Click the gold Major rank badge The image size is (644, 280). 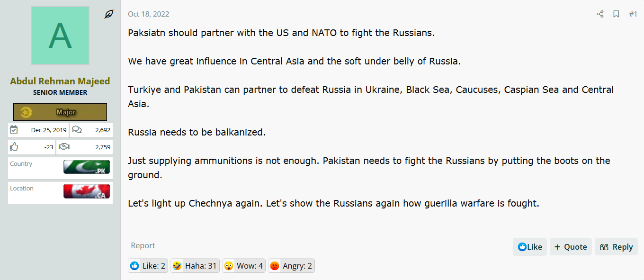pyautogui.click(x=60, y=112)
